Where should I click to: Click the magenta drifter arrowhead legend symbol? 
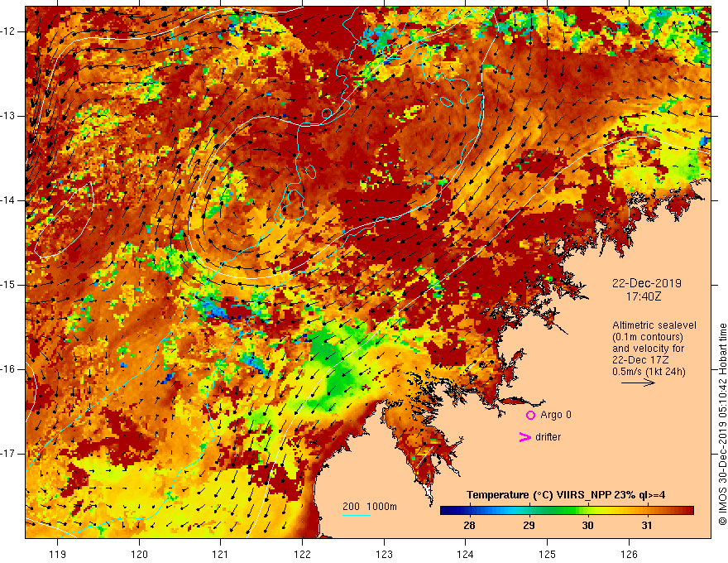524,437
